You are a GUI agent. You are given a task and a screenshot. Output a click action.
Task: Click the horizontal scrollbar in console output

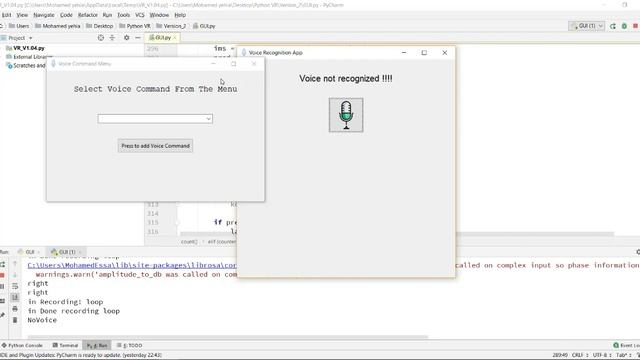coord(228,337)
